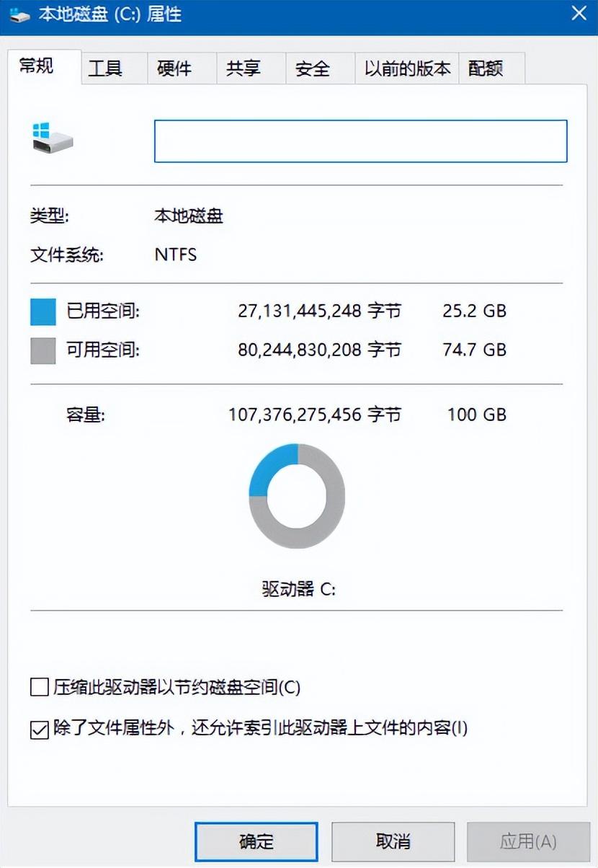Click the 已用空间 label
Image resolution: width=598 pixels, height=868 pixels.
(x=103, y=311)
